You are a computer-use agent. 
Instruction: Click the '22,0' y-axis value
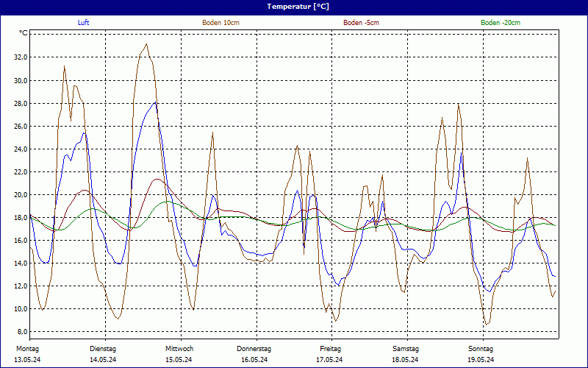click(21, 172)
